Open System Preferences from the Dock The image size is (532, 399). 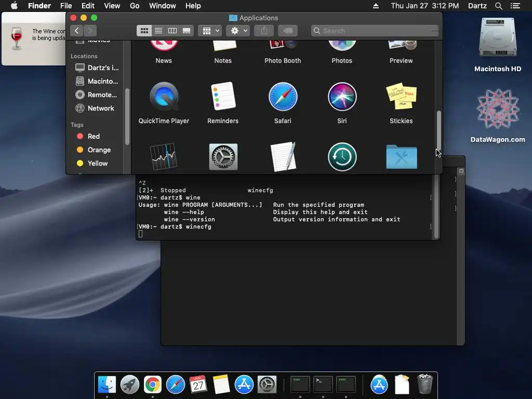(x=267, y=385)
